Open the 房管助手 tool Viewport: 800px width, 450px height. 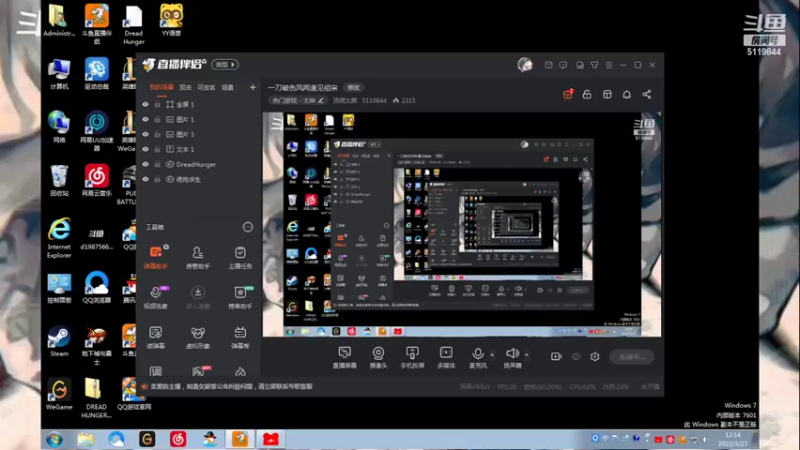[197, 257]
